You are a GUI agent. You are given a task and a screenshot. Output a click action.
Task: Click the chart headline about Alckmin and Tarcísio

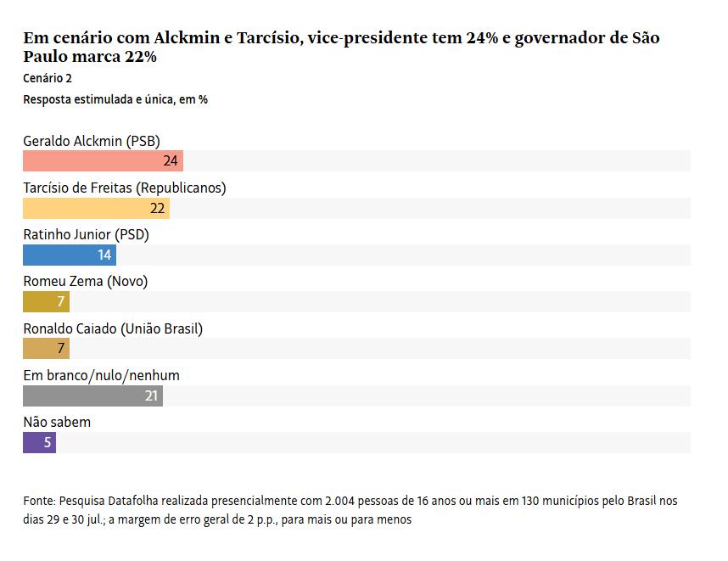[x=341, y=47]
